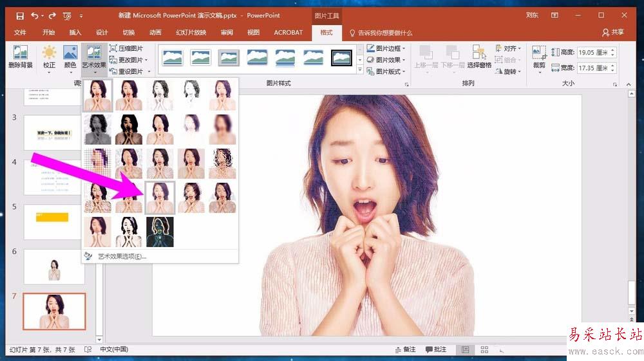The image size is (644, 361).
Task: Start slideshow from beginning in quick access
Action: 67,16
